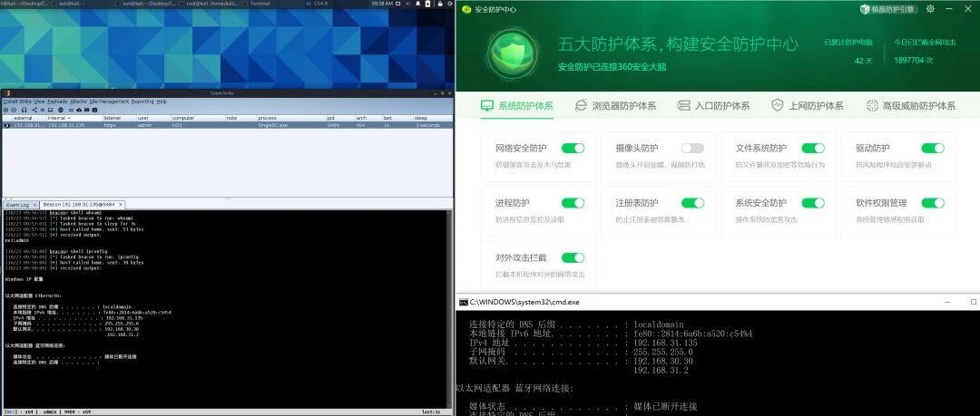The width and height of the screenshot is (980, 416).
Task: Select the 上网防护体系 tab
Action: 808,105
